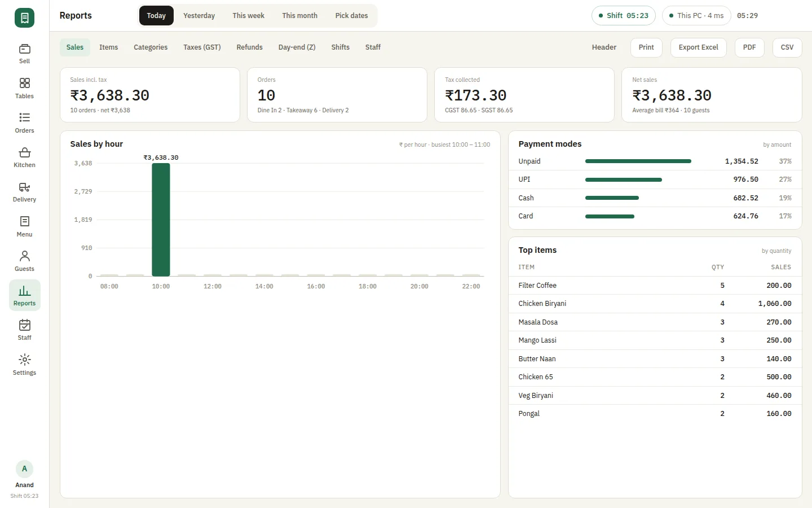812x508 pixels.
Task: Switch to the Taxes (GST) tab
Action: pyautogui.click(x=202, y=47)
